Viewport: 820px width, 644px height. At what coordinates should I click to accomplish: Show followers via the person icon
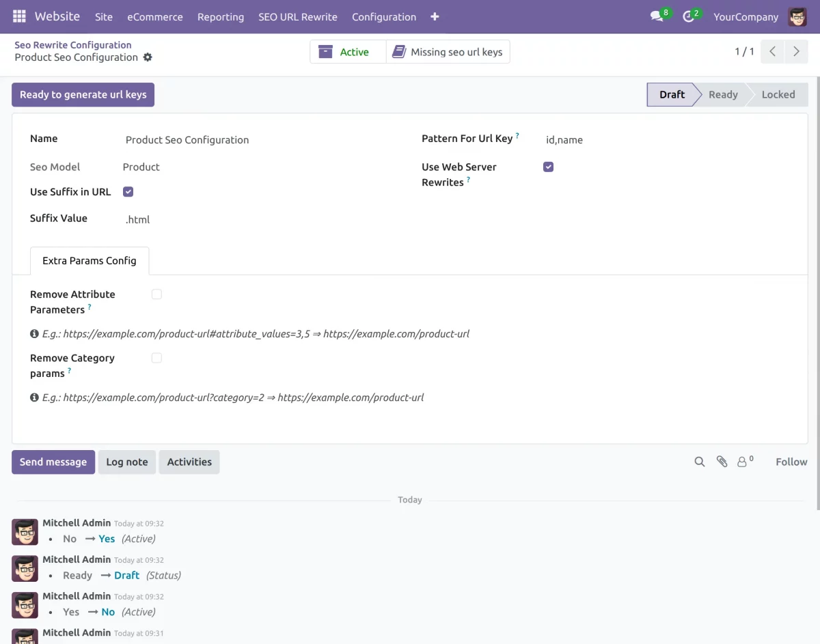point(743,462)
